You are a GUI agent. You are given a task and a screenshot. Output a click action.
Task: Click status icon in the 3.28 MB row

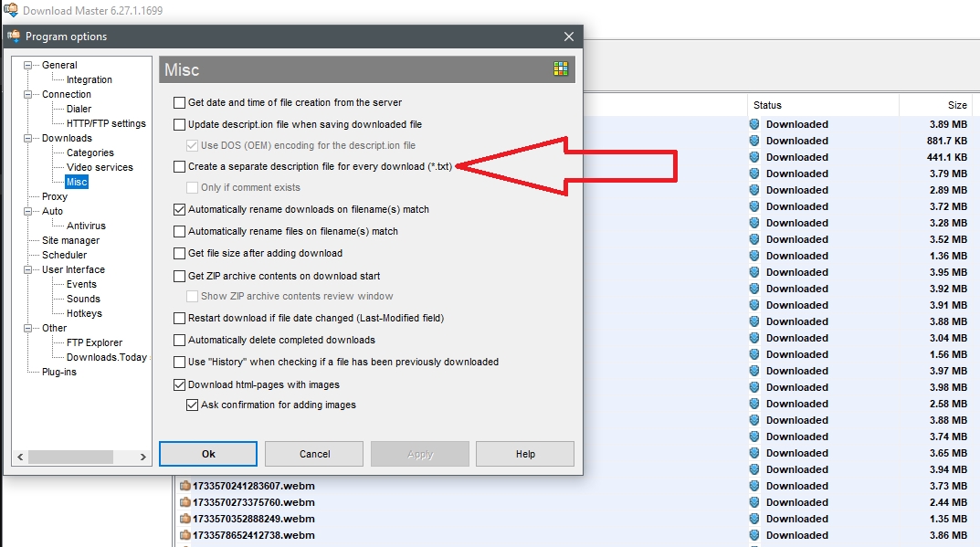tap(754, 223)
